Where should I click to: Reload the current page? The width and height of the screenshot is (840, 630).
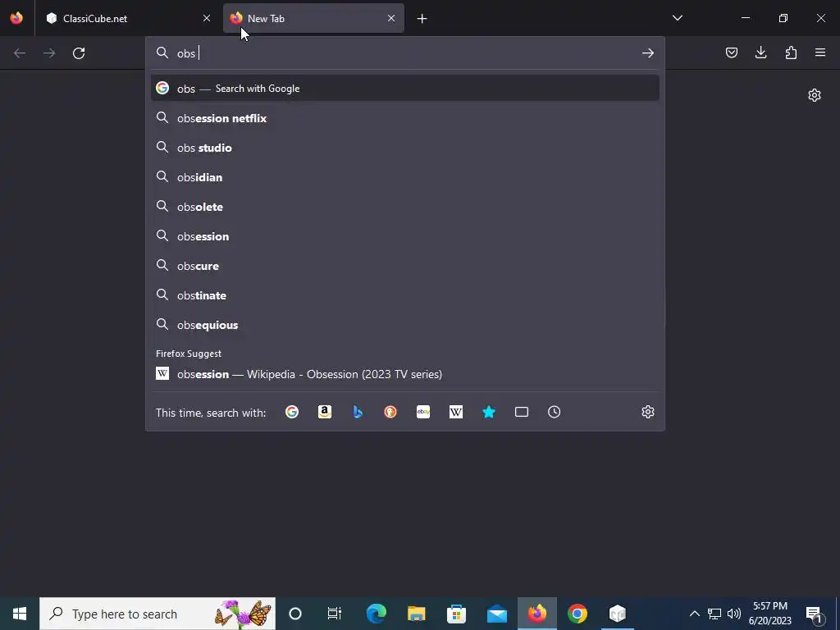(x=79, y=53)
